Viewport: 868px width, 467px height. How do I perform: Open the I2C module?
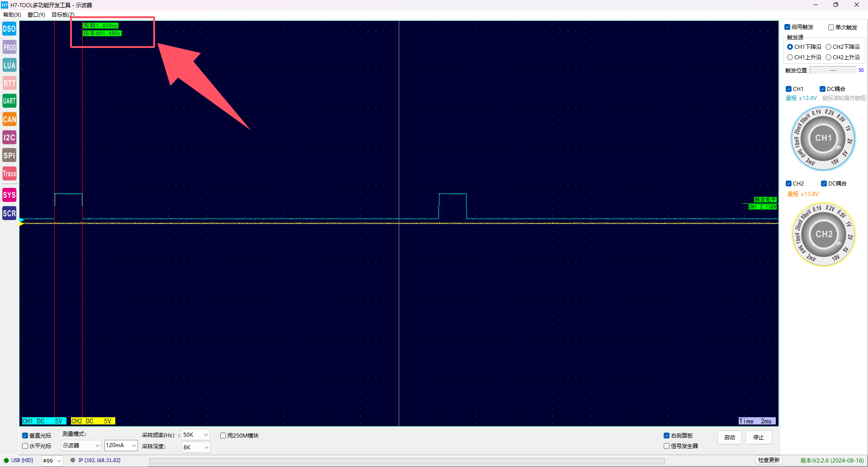pyautogui.click(x=9, y=138)
